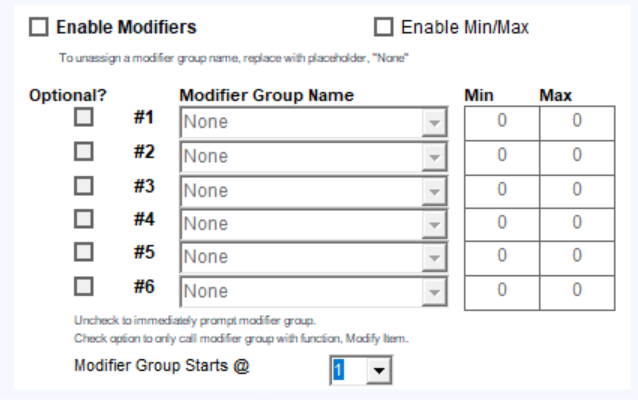
Task: Open the #1 Modifier Group Name dropdown
Action: pos(433,122)
